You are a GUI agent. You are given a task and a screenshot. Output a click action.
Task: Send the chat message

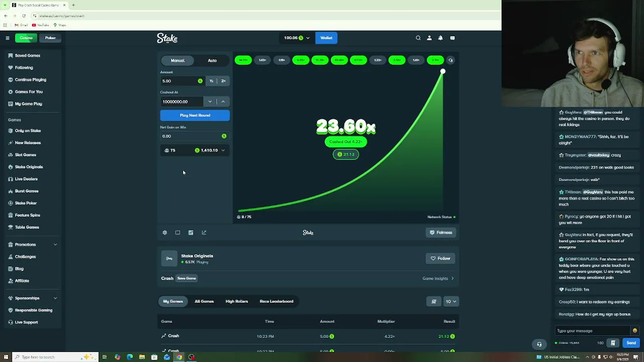coord(631,343)
